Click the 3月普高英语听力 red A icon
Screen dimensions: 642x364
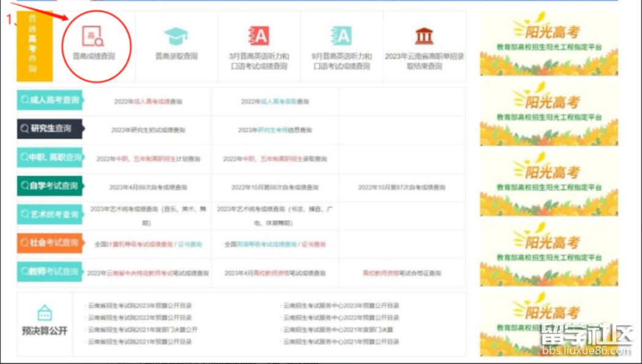pyautogui.click(x=259, y=36)
